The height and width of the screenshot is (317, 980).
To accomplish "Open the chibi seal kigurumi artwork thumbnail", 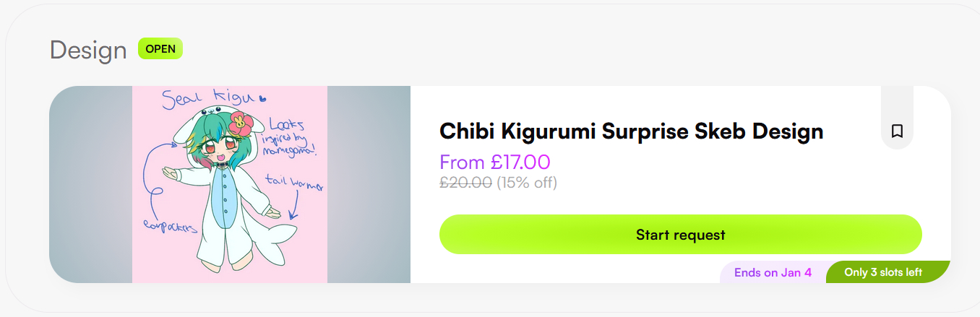I will (230, 184).
